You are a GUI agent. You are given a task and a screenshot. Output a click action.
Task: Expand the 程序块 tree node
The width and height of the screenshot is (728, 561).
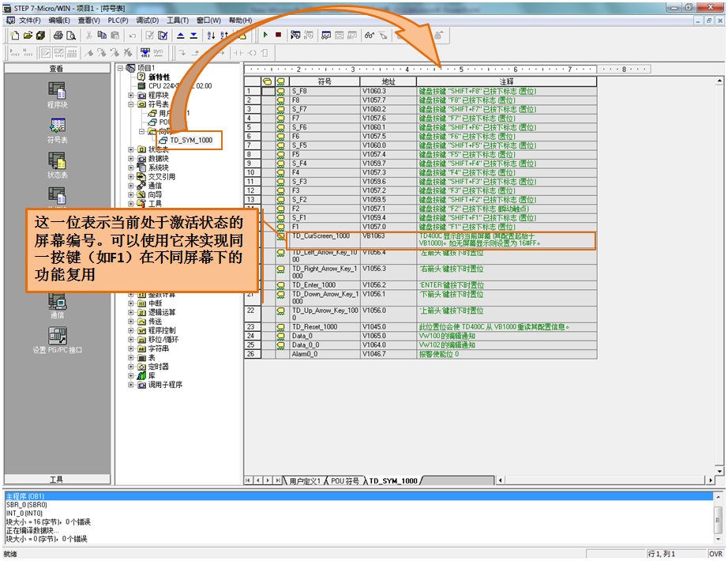tap(131, 95)
